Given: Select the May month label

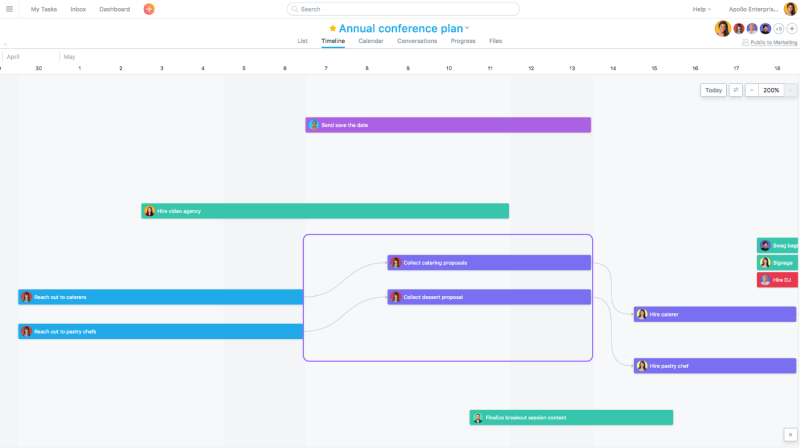Looking at the screenshot, I should click(x=69, y=57).
